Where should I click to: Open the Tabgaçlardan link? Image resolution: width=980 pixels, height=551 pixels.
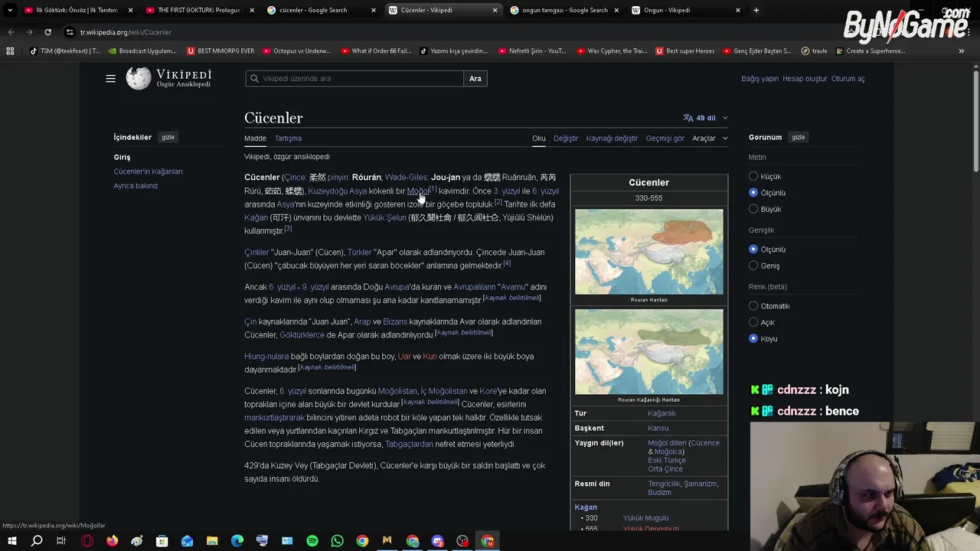click(409, 444)
